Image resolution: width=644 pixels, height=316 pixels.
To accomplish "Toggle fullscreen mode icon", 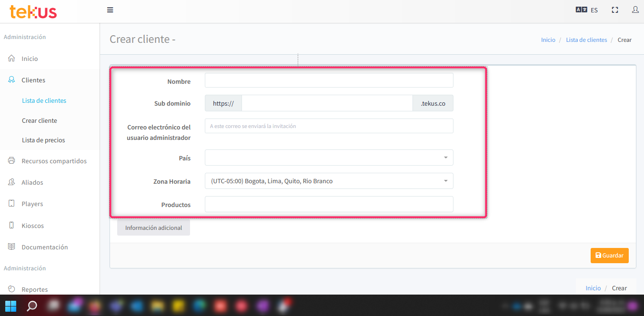I will coord(615,10).
